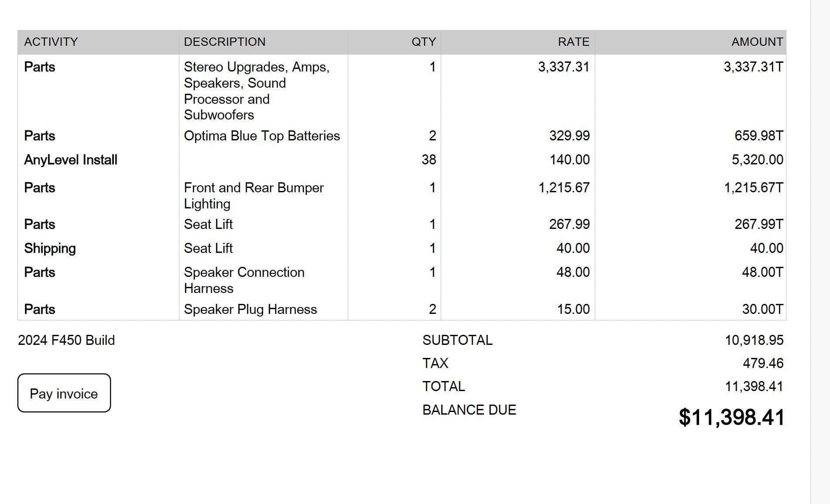The width and height of the screenshot is (830, 504).
Task: Click the ACTIVITY column header
Action: pos(51,42)
